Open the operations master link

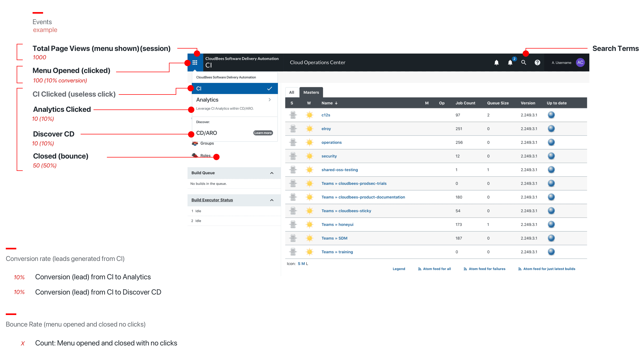click(331, 142)
